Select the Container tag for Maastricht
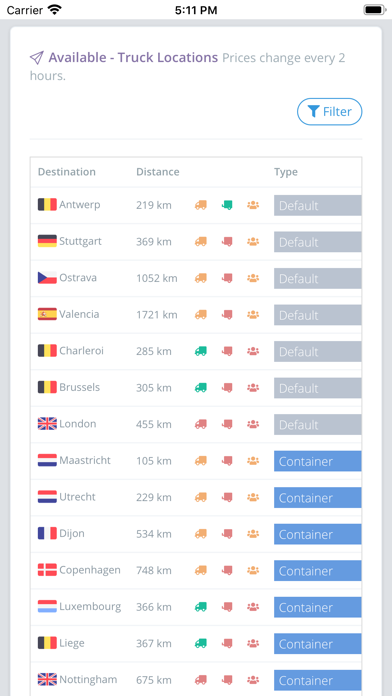Screen dimensions: 392x696 (x=317, y=461)
